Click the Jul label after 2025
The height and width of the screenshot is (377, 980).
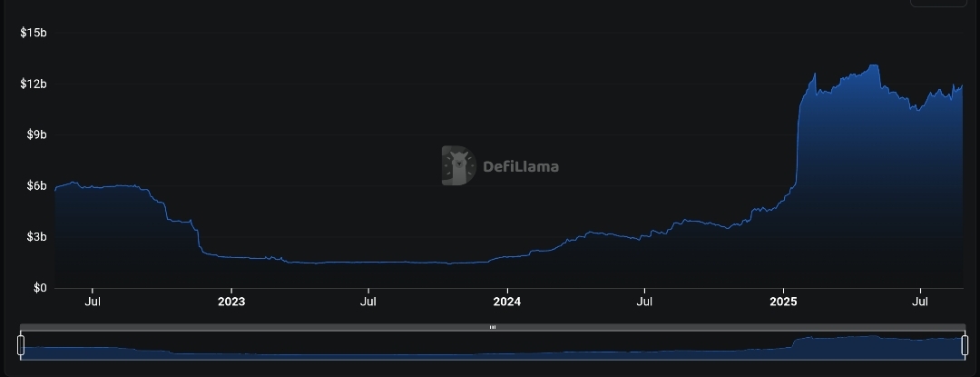(x=919, y=302)
